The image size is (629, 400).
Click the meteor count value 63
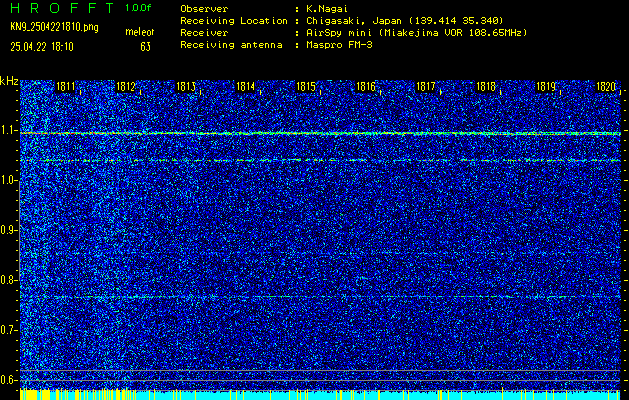pyautogui.click(x=145, y=47)
